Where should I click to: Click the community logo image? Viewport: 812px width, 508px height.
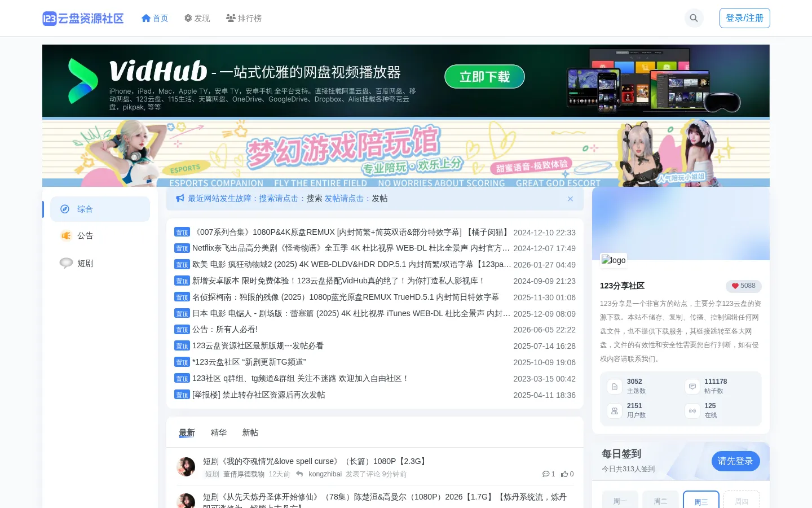click(x=614, y=260)
